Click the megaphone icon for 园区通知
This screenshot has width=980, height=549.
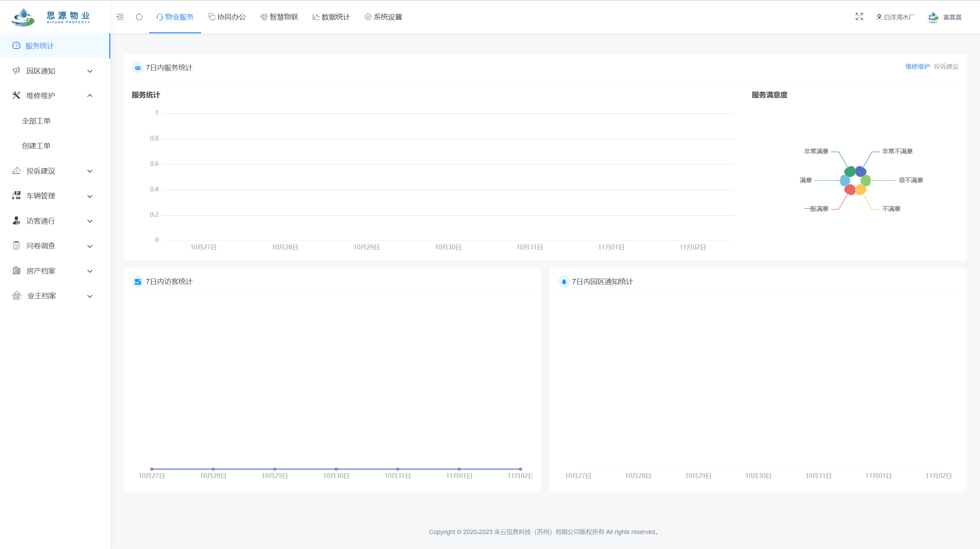[16, 71]
